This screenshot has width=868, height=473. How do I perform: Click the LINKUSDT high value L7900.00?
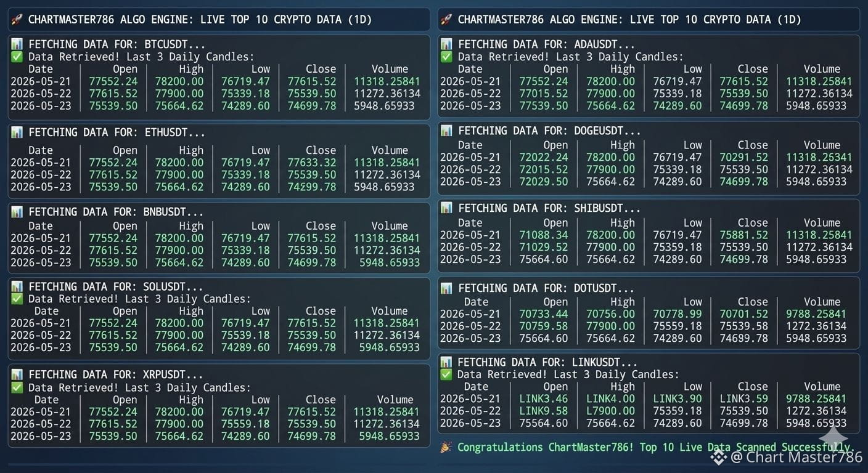coord(610,411)
